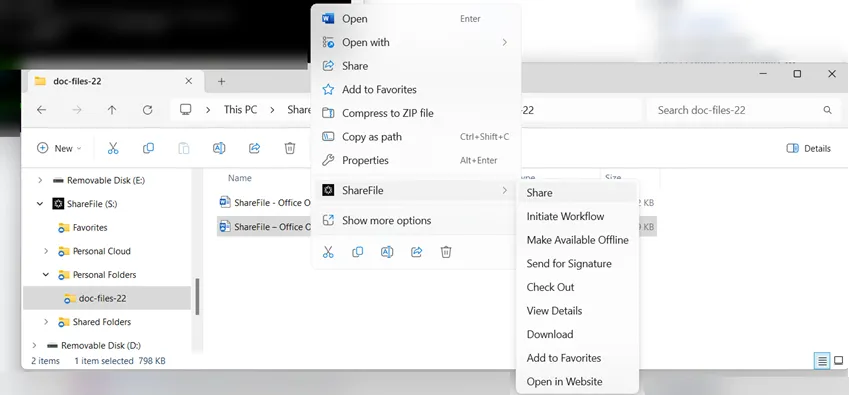Viewport: 849px width, 395px height.
Task: Open View Details in submenu
Action: [x=577, y=311]
